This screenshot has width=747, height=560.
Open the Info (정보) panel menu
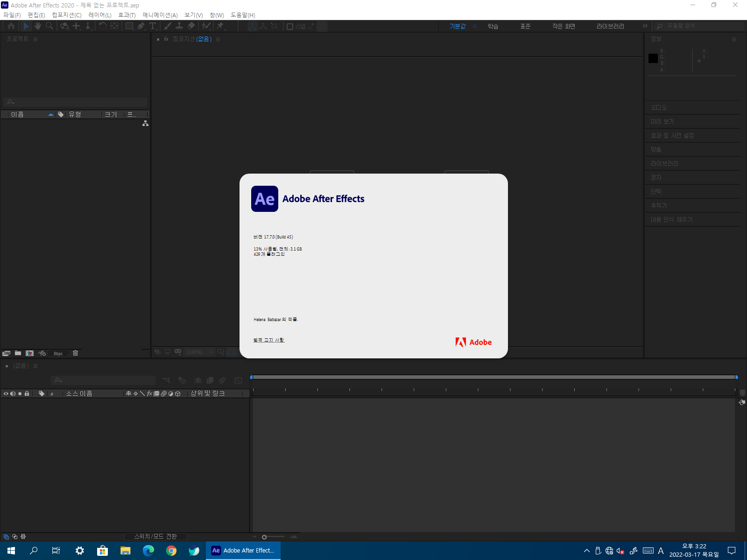coord(734,39)
